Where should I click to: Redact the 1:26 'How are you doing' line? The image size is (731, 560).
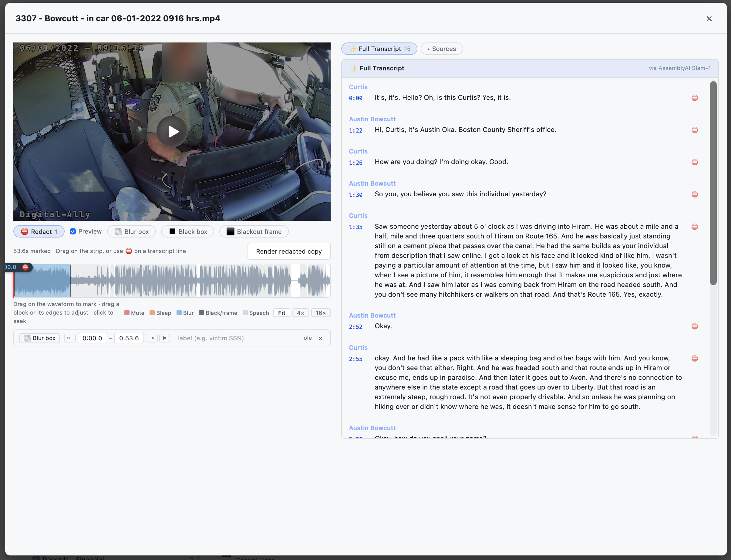click(695, 162)
